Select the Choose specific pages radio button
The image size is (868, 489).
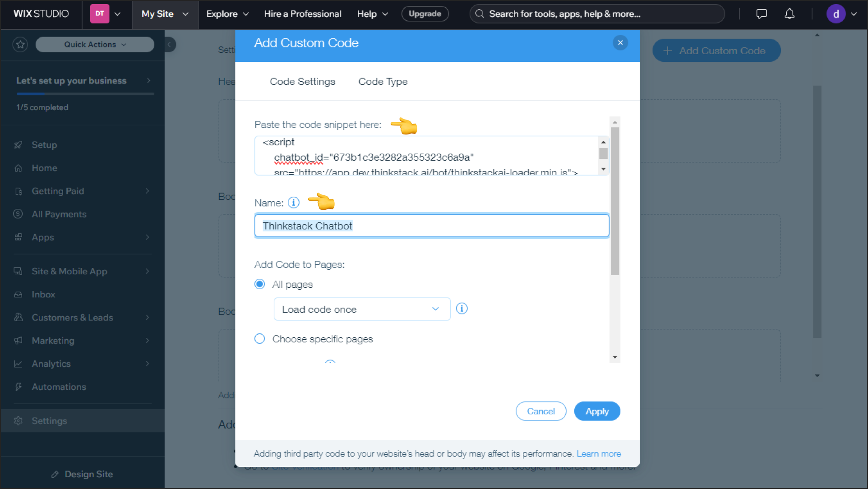[x=260, y=339]
